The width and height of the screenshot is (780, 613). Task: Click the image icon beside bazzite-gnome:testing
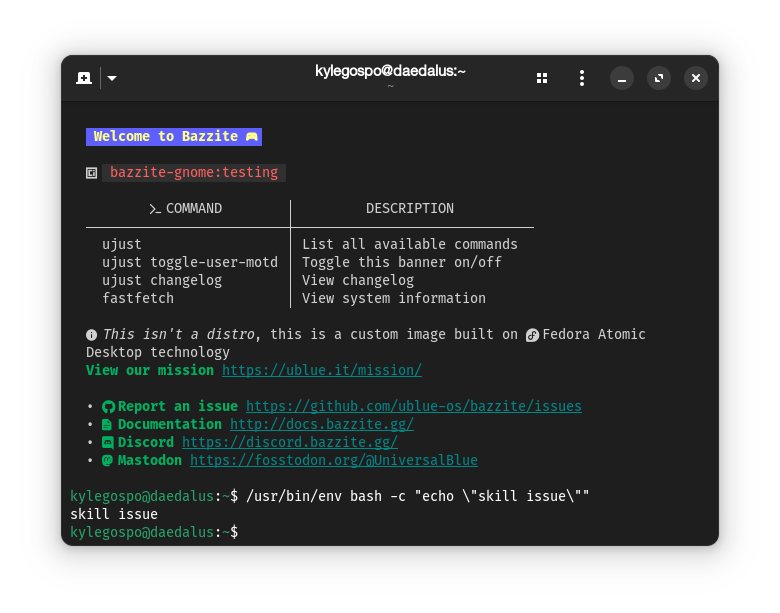click(92, 173)
